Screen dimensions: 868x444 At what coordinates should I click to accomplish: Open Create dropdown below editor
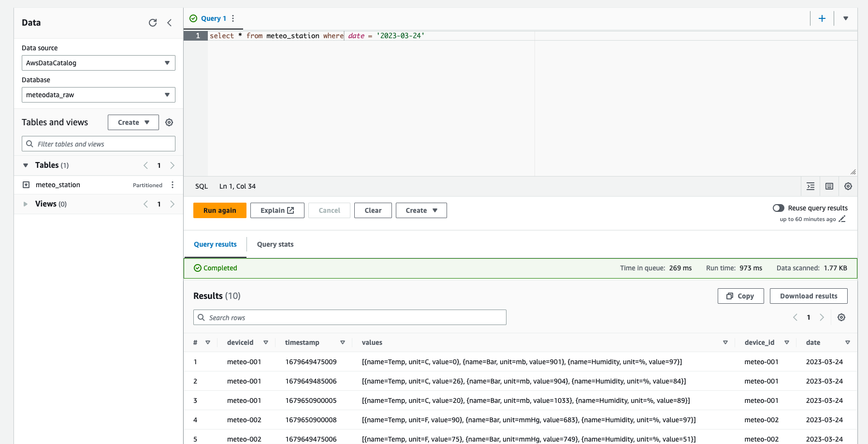[x=421, y=210]
